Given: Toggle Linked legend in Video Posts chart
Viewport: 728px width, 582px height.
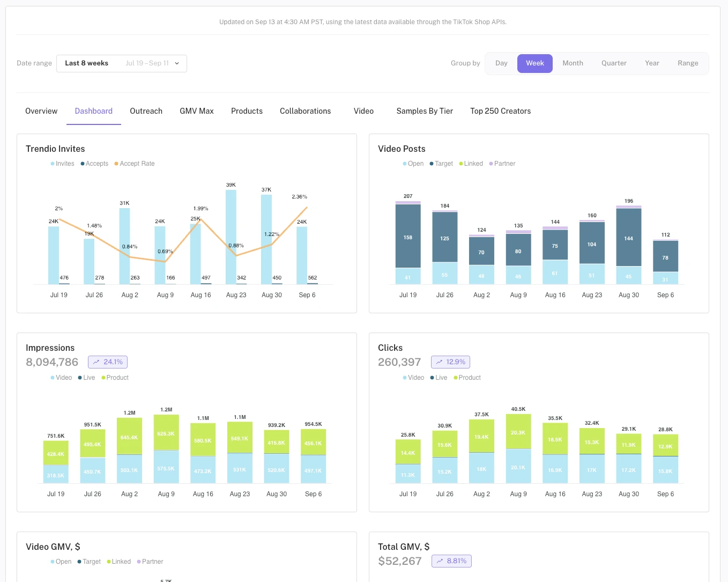Looking at the screenshot, I should pyautogui.click(x=471, y=164).
